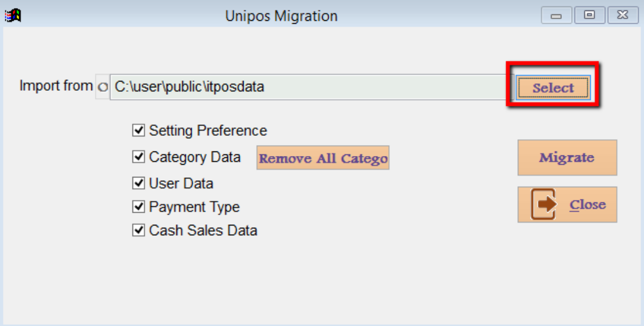The image size is (644, 326).
Task: Click the Cash Sales Data label text
Action: click(203, 231)
